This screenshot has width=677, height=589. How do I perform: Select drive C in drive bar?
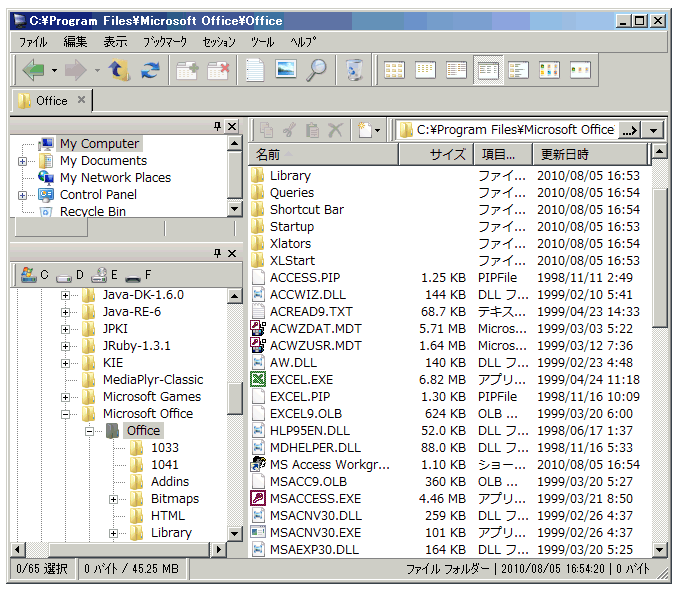pos(35,275)
